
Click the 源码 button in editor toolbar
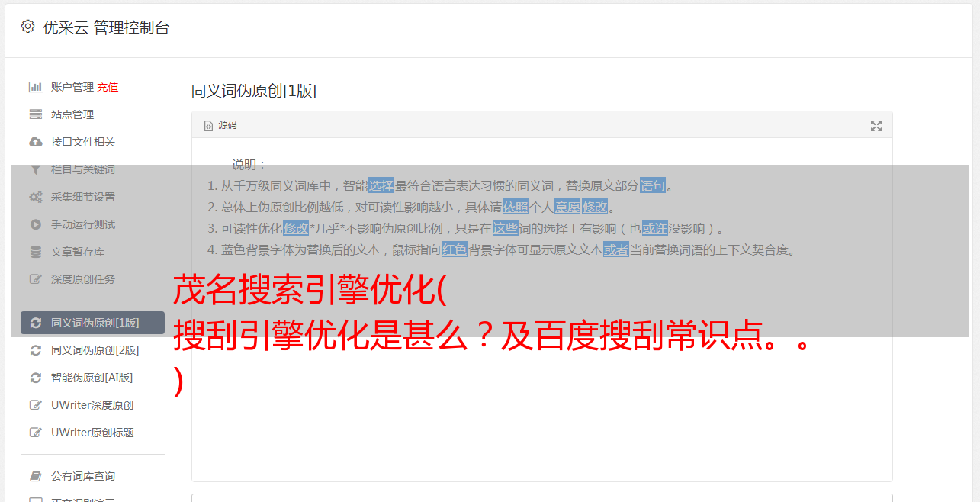(x=220, y=125)
